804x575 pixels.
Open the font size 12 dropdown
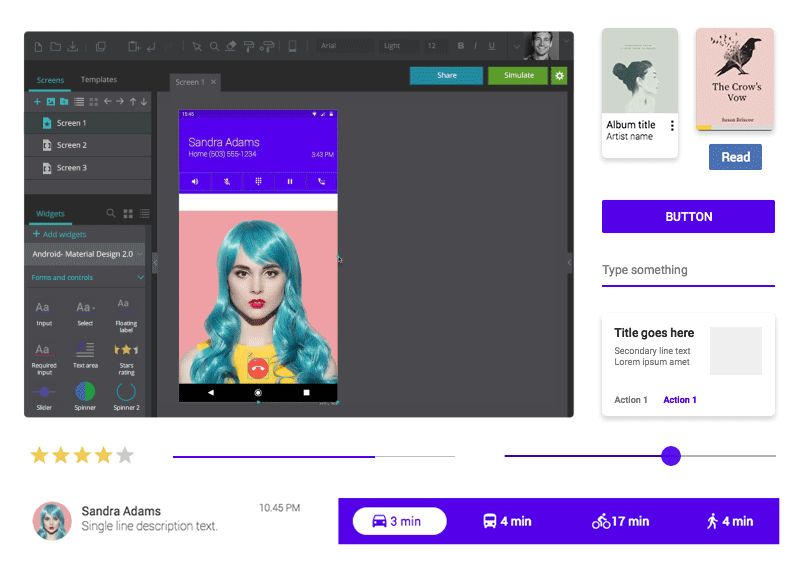click(436, 46)
